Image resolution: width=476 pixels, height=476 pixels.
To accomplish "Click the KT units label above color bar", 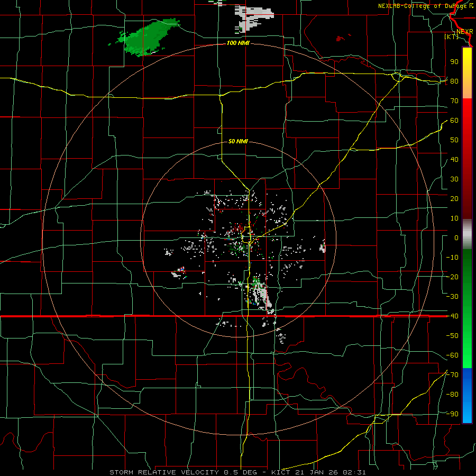I will coord(452,36).
